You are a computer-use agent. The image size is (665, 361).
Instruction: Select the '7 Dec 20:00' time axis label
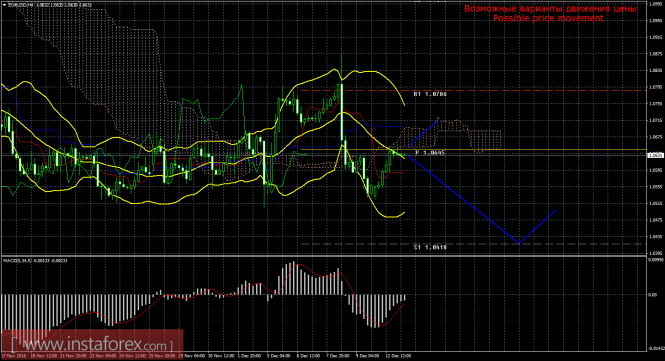pyautogui.click(x=338, y=356)
